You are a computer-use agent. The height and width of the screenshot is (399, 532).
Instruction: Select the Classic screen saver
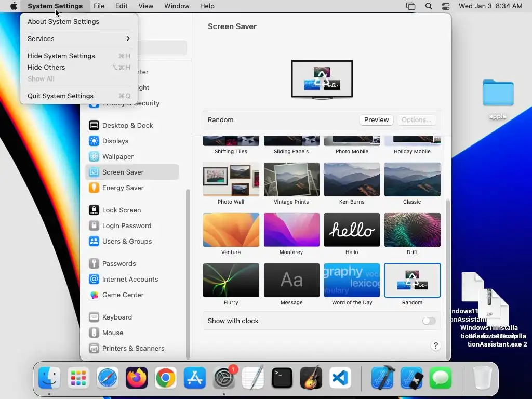point(412,179)
